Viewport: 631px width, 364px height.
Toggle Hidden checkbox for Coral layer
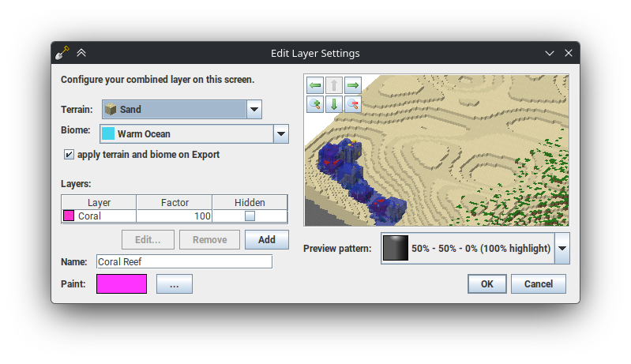point(250,216)
